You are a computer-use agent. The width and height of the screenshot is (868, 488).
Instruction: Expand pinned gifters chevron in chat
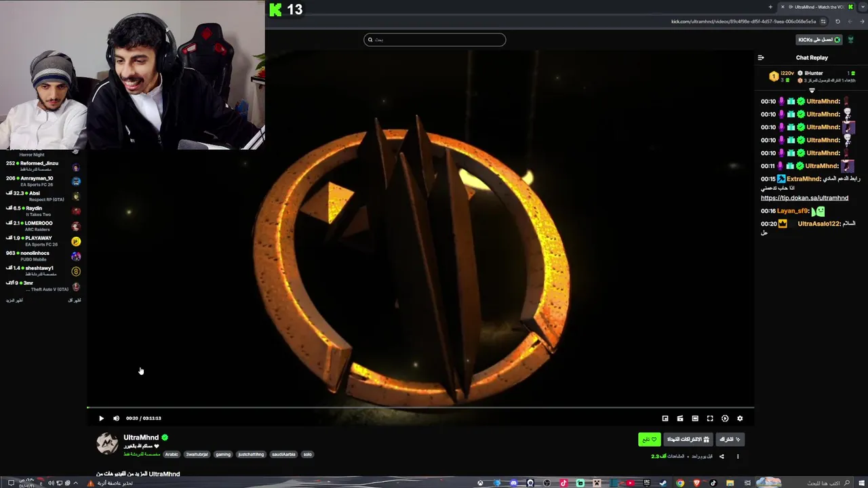812,90
